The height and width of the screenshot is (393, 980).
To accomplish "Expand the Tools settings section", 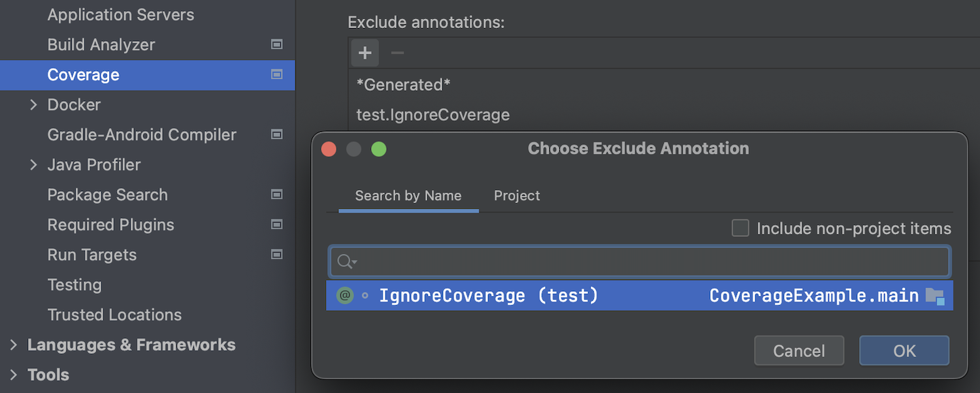I will [14, 375].
